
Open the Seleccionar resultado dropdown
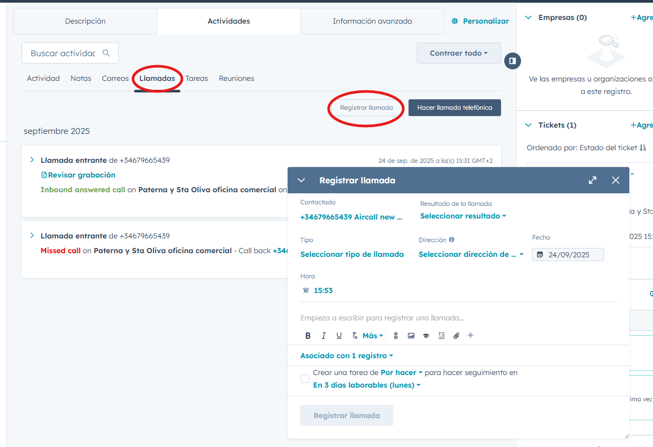click(463, 216)
